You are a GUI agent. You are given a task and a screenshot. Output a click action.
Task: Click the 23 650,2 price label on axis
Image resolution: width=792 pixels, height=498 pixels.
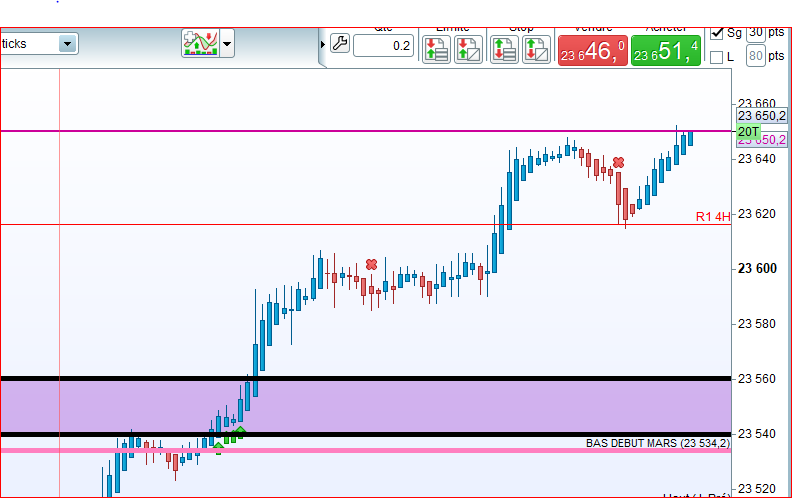[762, 116]
